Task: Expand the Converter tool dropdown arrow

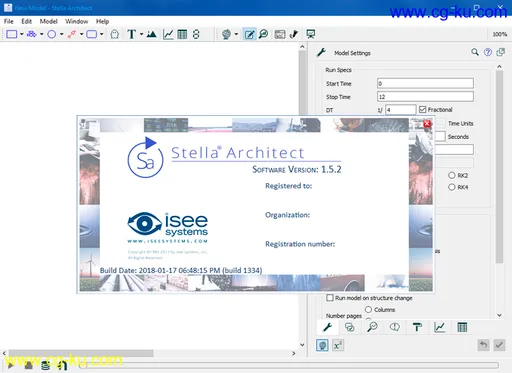Action: tap(62, 34)
